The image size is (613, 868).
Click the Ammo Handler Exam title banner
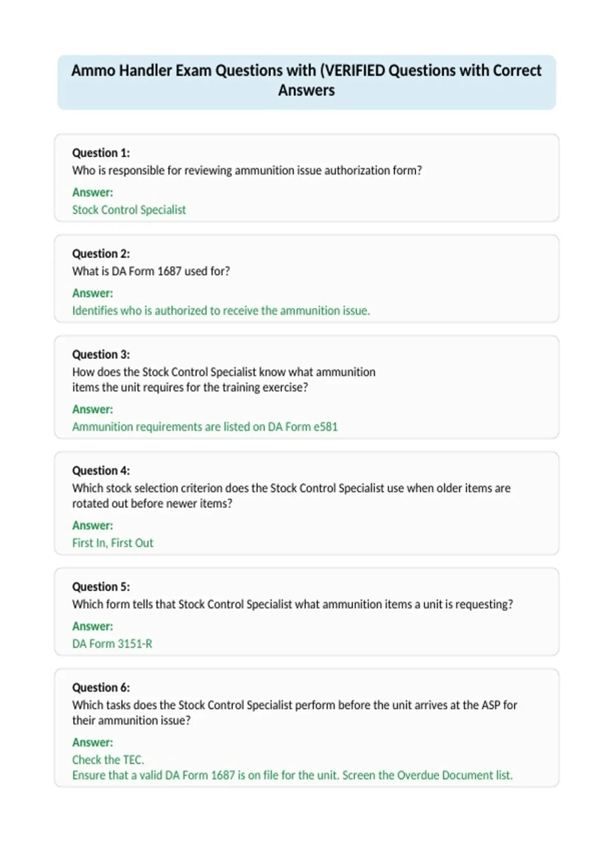(306, 82)
